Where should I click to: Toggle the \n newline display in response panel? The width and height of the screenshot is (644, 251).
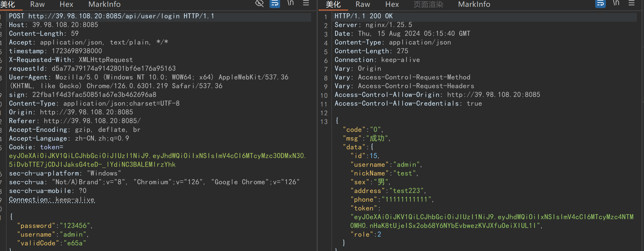click(616, 3)
